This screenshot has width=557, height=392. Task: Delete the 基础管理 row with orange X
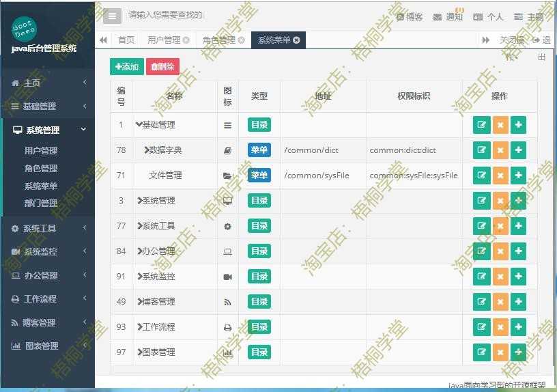click(500, 125)
